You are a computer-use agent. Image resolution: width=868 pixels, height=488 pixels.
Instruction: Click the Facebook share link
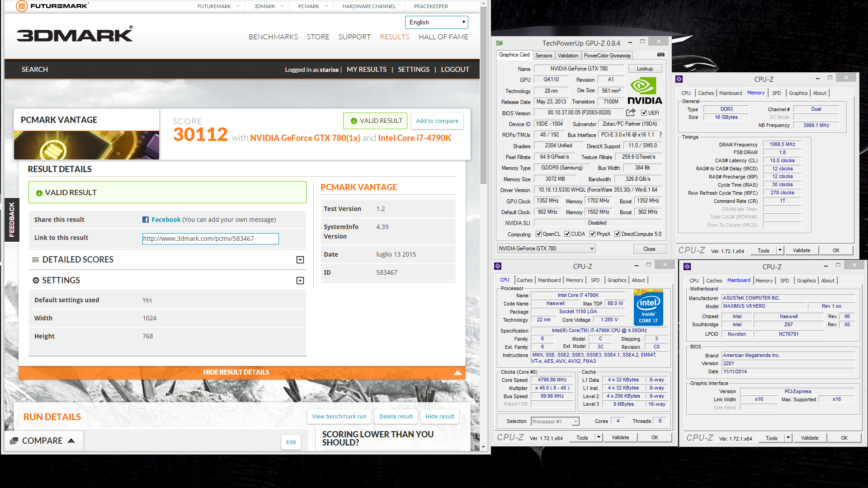(166, 220)
